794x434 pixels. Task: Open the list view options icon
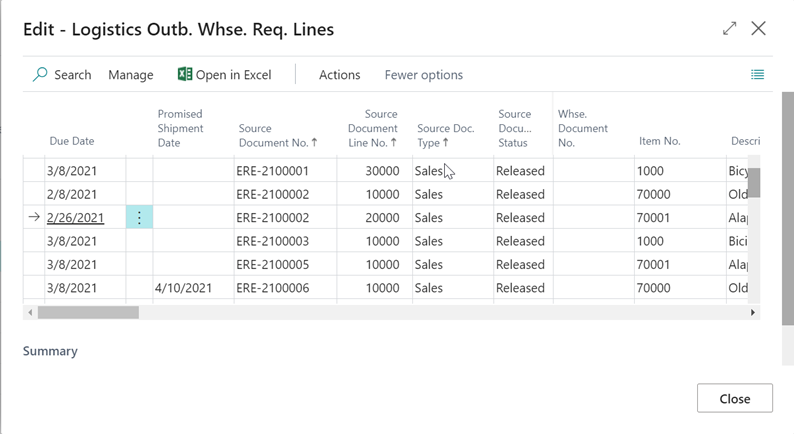click(757, 75)
